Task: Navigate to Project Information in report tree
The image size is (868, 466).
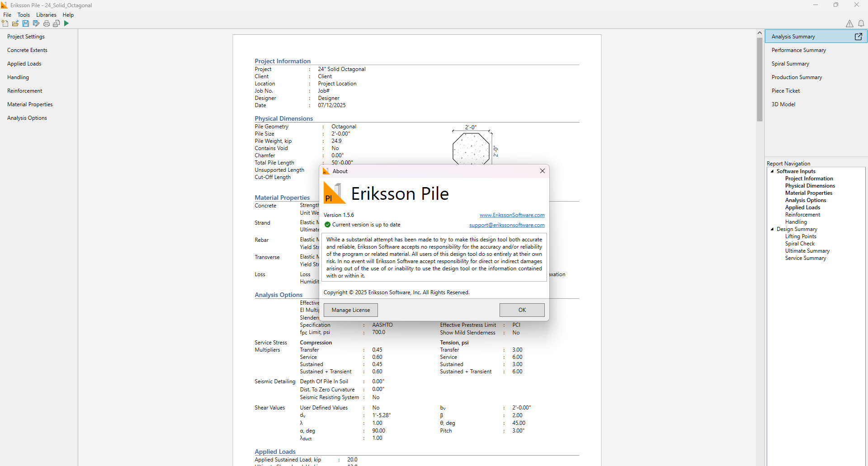Action: pos(809,179)
